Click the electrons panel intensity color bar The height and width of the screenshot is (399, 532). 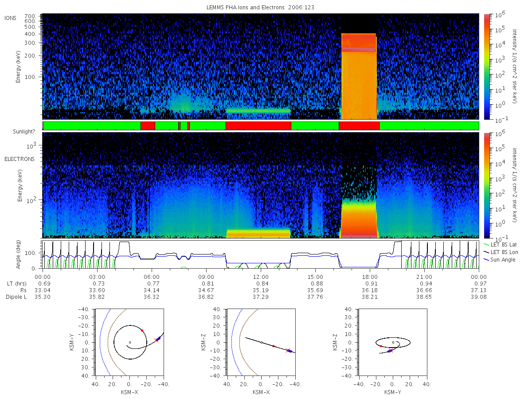click(x=486, y=185)
